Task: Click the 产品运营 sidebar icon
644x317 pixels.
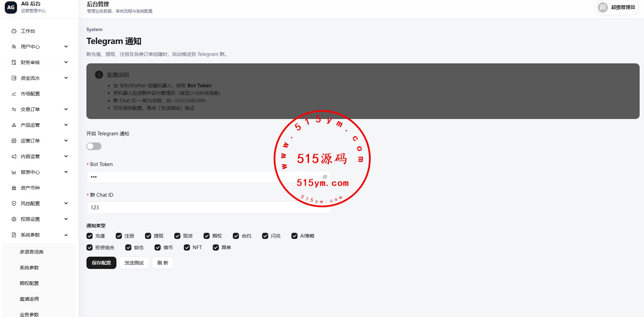Action: [14, 125]
